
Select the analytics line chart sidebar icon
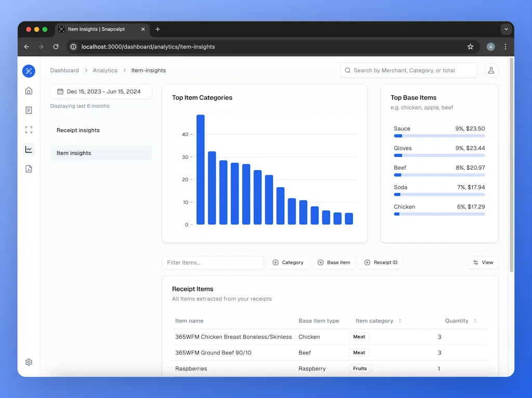click(29, 149)
